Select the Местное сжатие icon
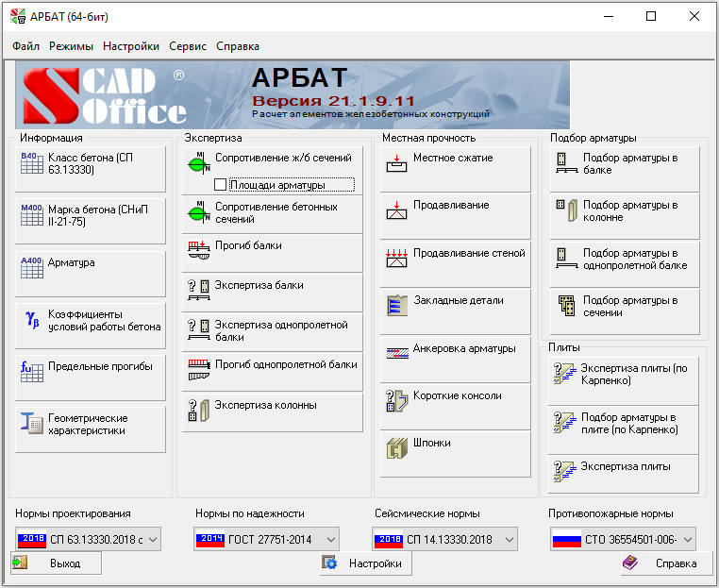The height and width of the screenshot is (588, 719). coord(396,163)
